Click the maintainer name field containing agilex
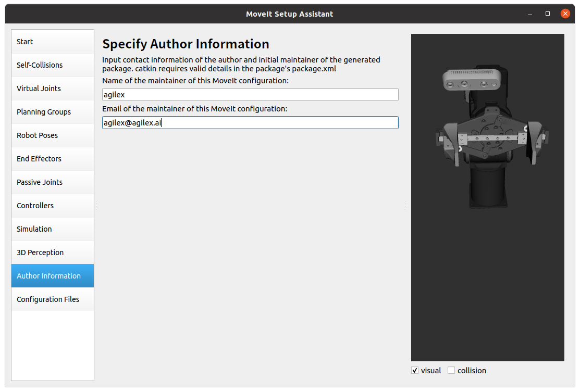This screenshot has width=580, height=392. tap(250, 95)
